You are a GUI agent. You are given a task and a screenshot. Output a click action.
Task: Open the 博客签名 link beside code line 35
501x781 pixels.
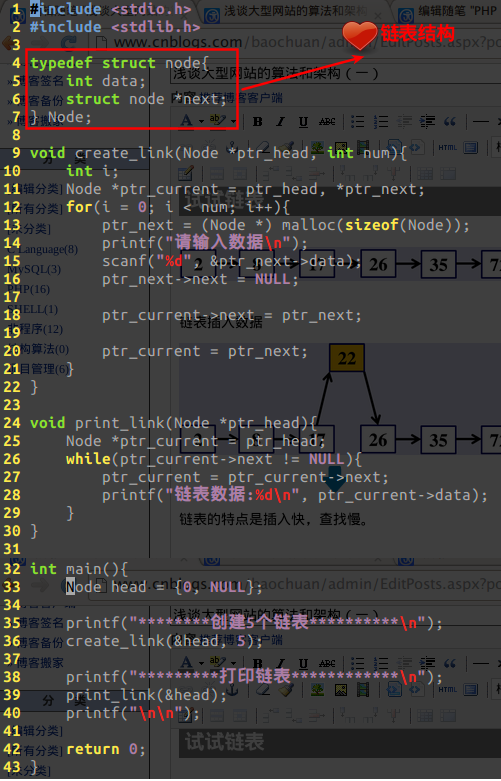[x=40, y=623]
